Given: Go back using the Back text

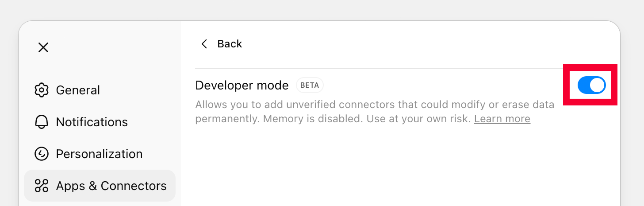Looking at the screenshot, I should [x=230, y=44].
